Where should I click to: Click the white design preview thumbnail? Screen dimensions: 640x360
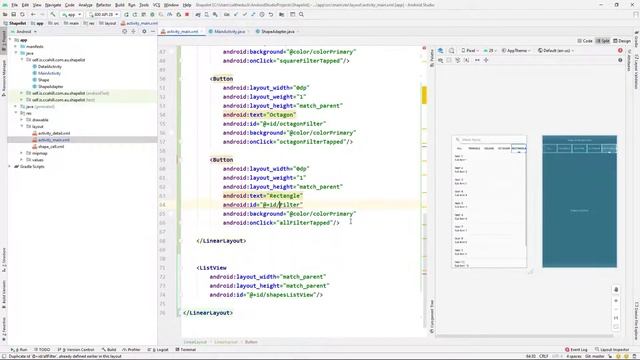coord(489,202)
